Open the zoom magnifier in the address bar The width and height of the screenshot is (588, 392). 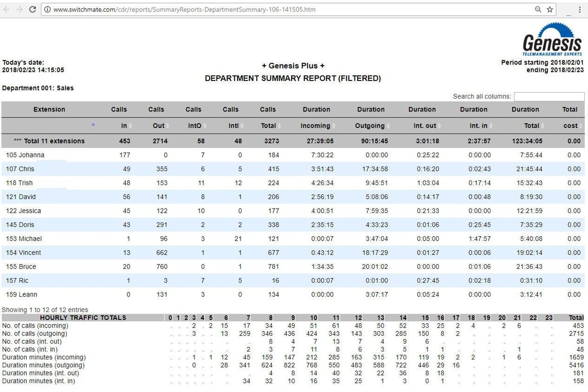[x=538, y=9]
